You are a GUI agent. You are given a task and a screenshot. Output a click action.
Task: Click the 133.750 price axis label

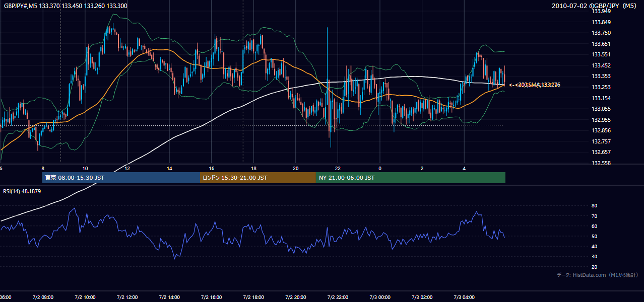click(601, 33)
